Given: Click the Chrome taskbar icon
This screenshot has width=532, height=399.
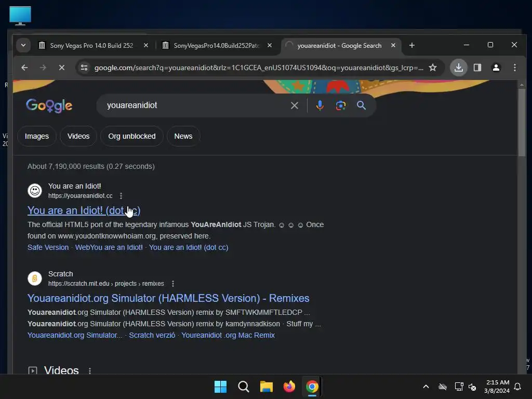Looking at the screenshot, I should coord(312,387).
